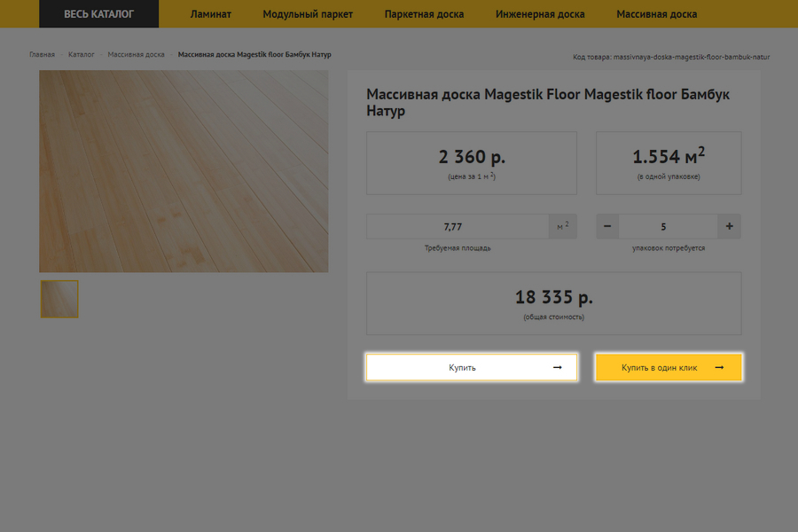Screen dimensions: 798x532
Task: Open the Модульный паркет category
Action: (x=307, y=14)
